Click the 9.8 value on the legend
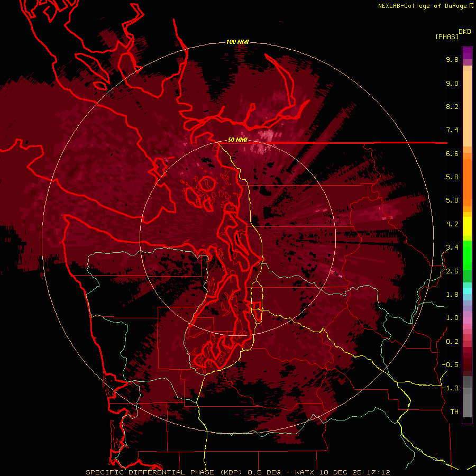The width and height of the screenshot is (476, 476). pyautogui.click(x=452, y=60)
